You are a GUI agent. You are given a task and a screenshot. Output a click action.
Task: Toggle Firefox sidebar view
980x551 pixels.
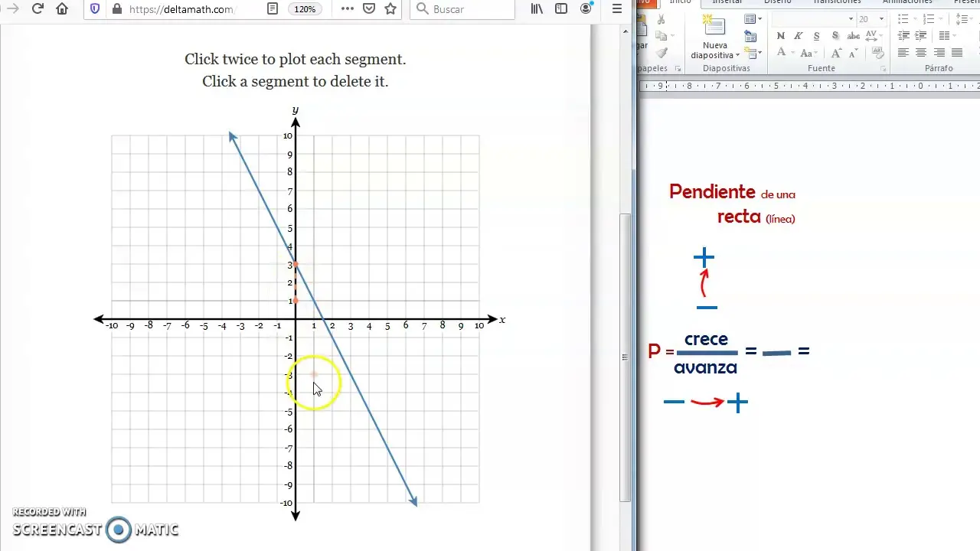[561, 9]
